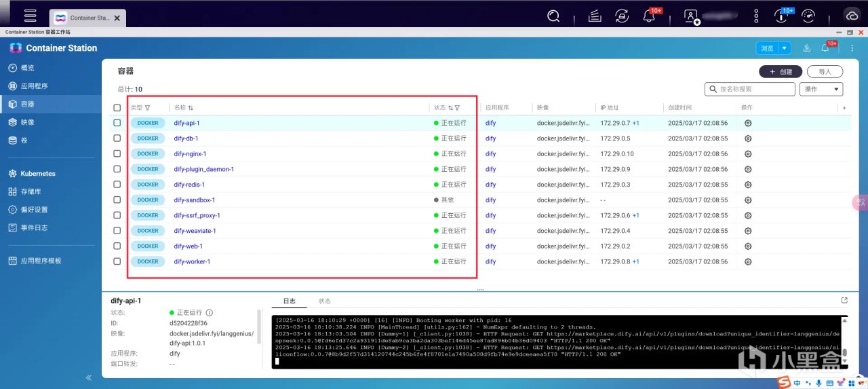868x389 pixels.
Task: Open gear actions for dify-db-1
Action: coord(748,138)
